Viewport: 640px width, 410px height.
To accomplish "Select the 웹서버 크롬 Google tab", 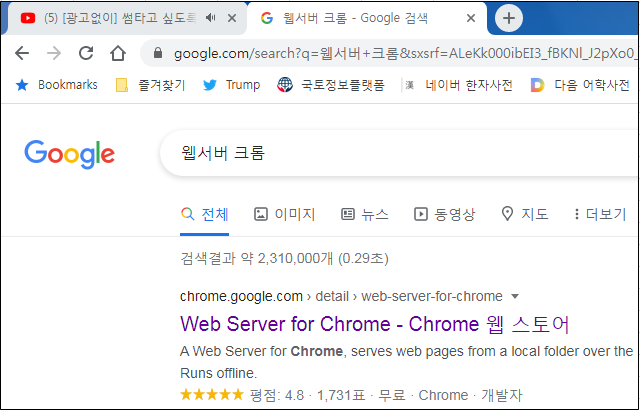I will [x=367, y=18].
